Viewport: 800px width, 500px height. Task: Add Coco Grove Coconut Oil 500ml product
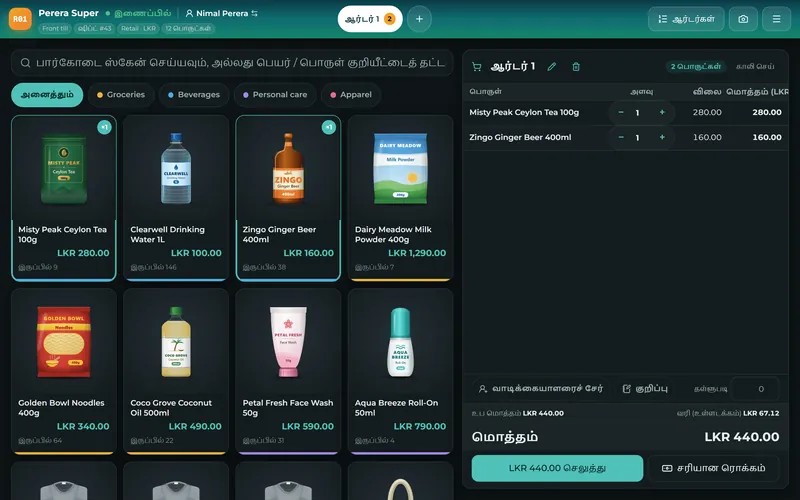click(x=176, y=371)
